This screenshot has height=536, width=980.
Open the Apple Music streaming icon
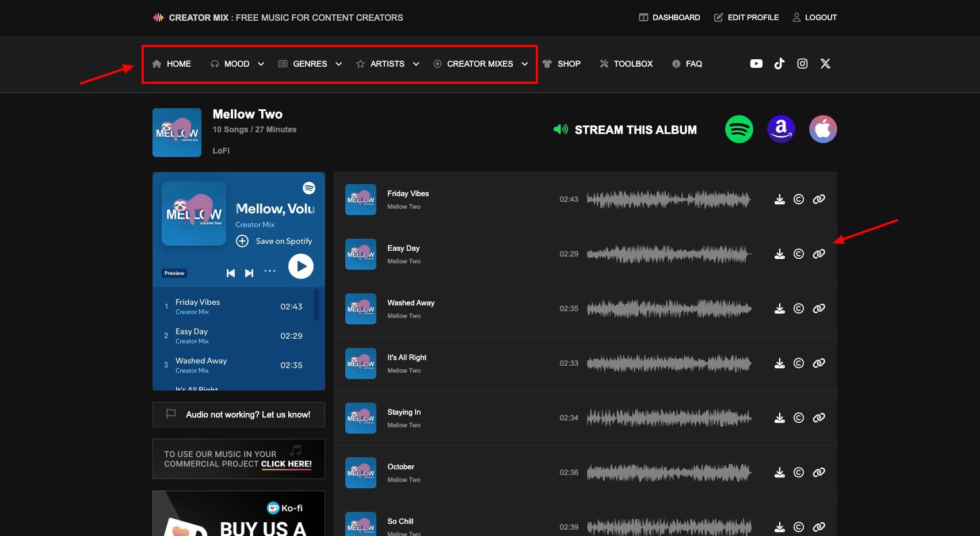click(822, 129)
